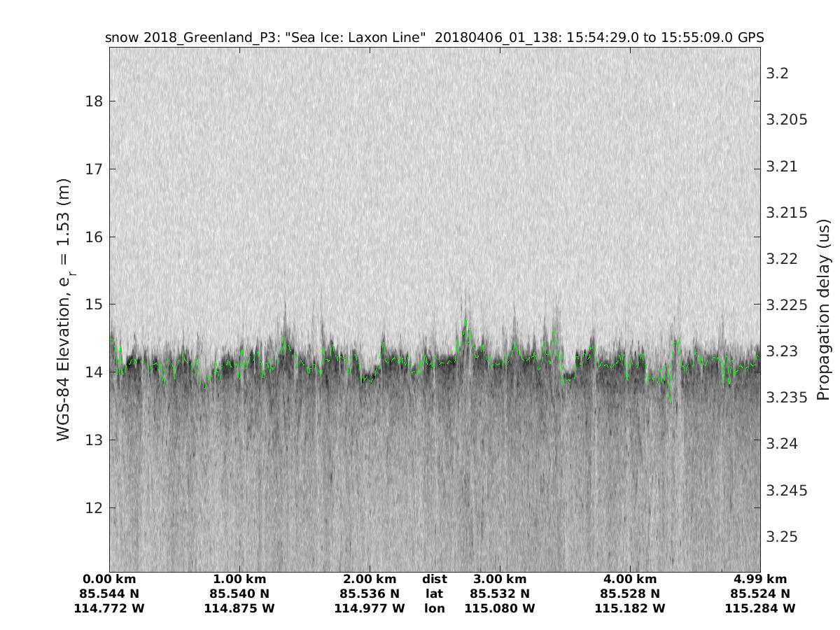840x630 pixels.
Task: Click the 3.00 km distance label
Action: 500,580
